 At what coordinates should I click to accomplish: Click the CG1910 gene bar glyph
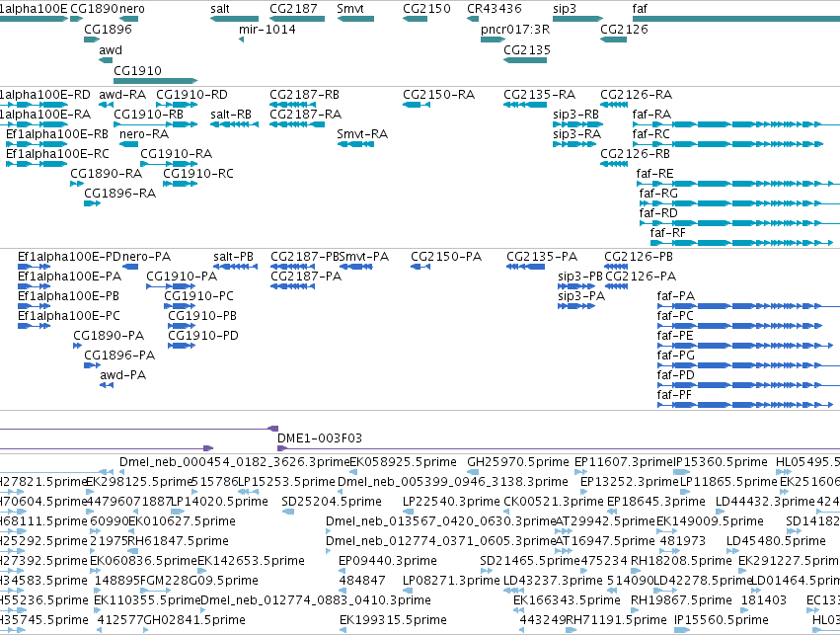pos(155,81)
